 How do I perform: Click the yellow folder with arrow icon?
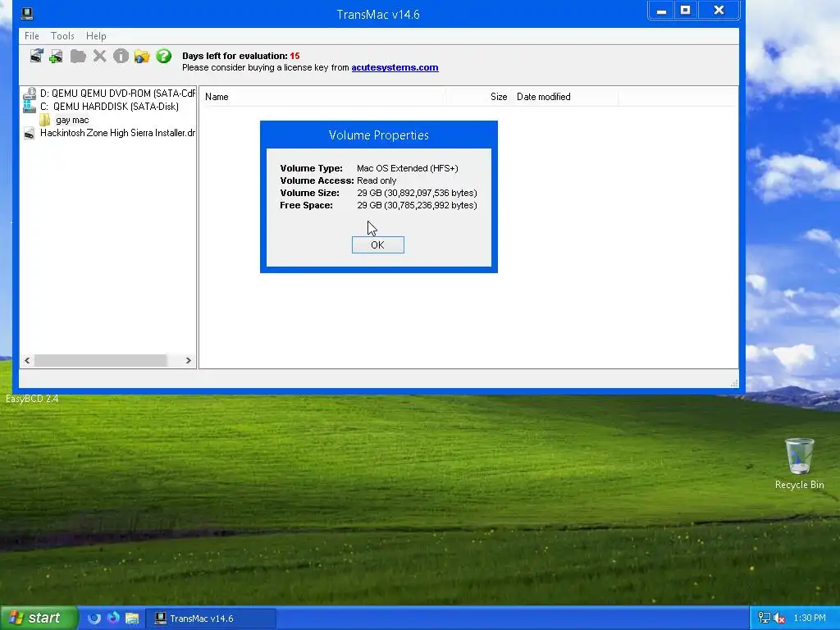click(142, 57)
